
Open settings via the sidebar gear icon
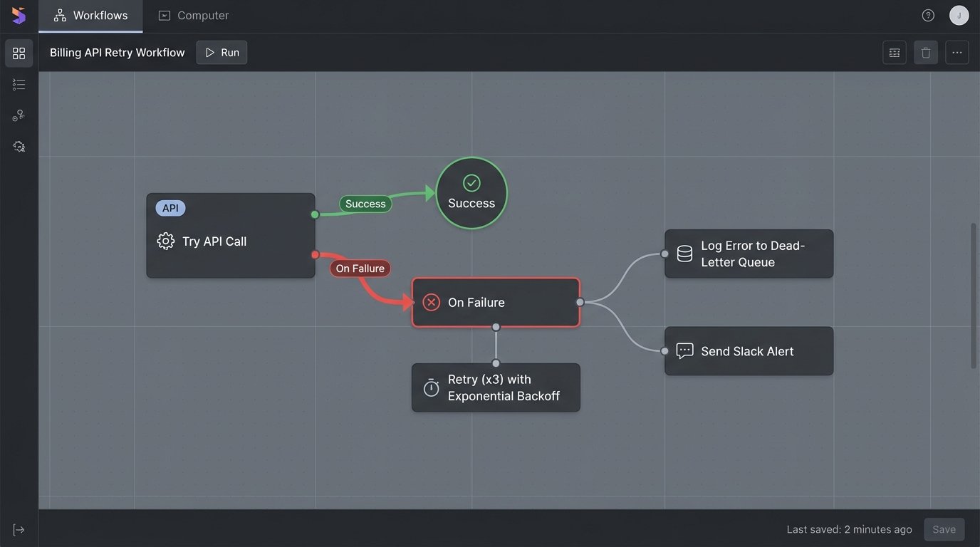tap(19, 146)
